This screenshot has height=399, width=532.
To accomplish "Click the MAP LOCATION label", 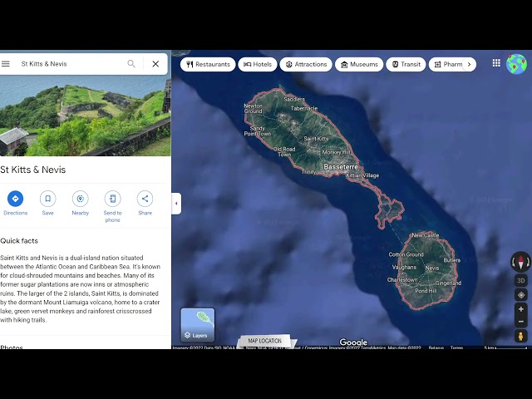I will 264,341.
